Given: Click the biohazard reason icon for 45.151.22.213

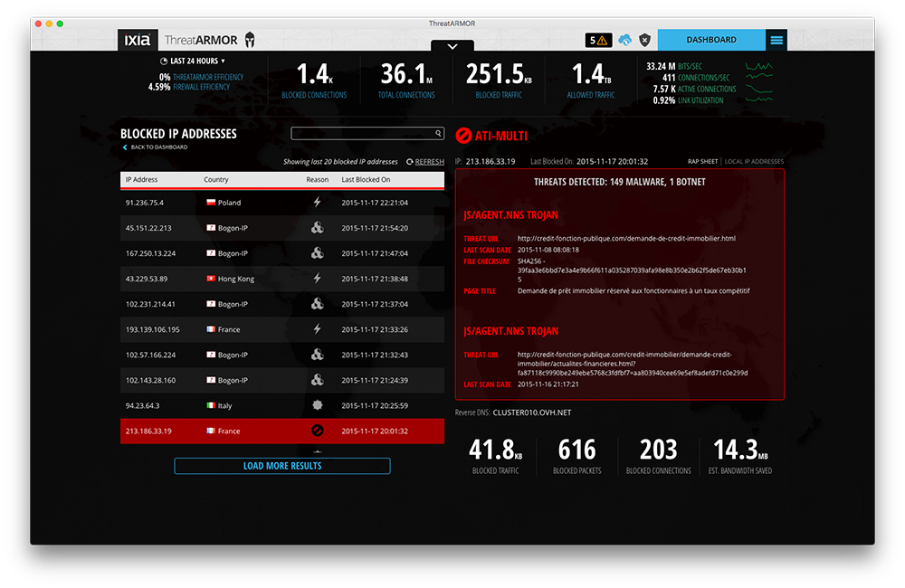Looking at the screenshot, I should (317, 227).
